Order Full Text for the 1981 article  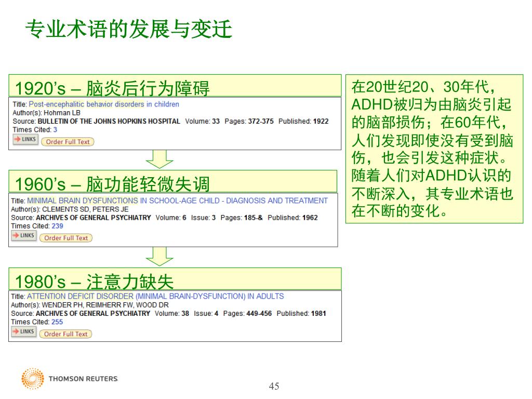(65, 334)
